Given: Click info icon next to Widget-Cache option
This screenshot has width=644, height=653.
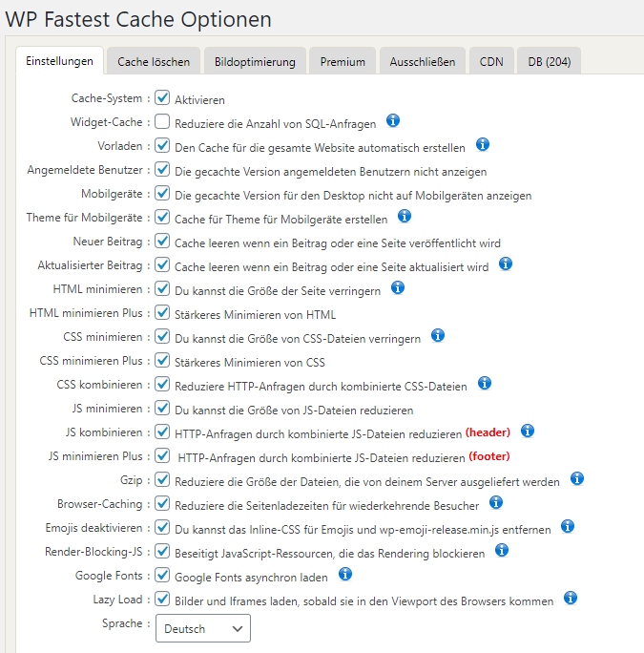Looking at the screenshot, I should (393, 121).
